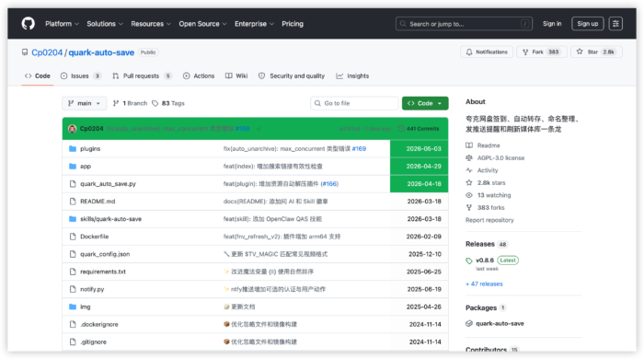Screen dimensions: 644x359
Task: Open the img folder
Action: (x=86, y=307)
